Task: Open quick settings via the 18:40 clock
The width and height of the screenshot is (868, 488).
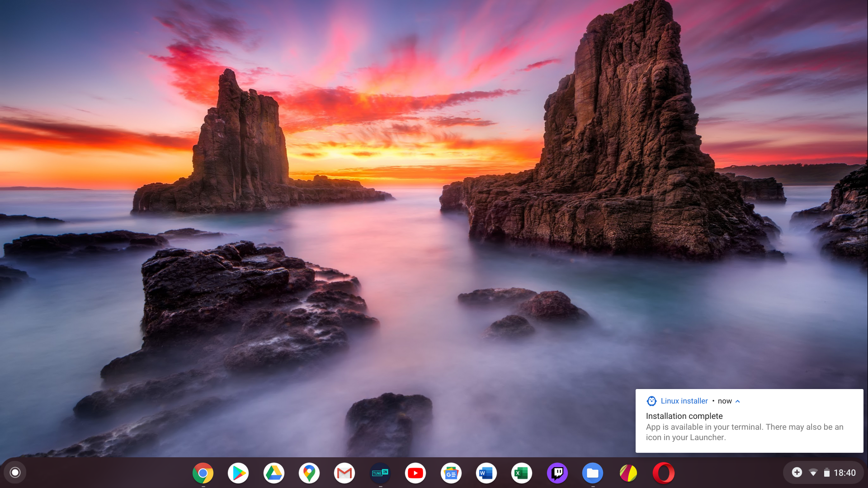Action: point(844,473)
